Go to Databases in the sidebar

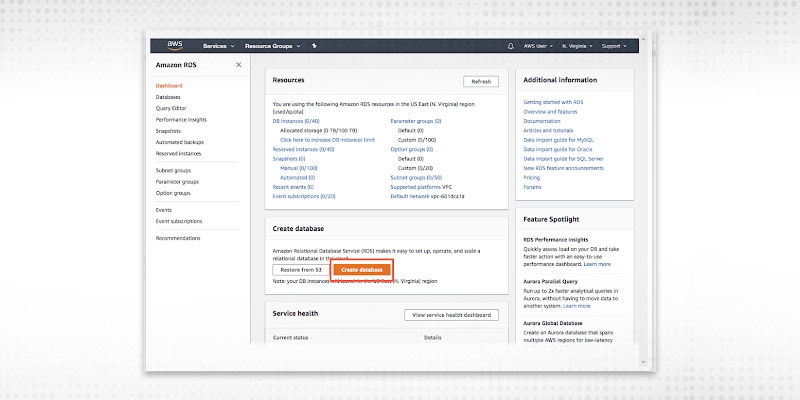pos(168,97)
